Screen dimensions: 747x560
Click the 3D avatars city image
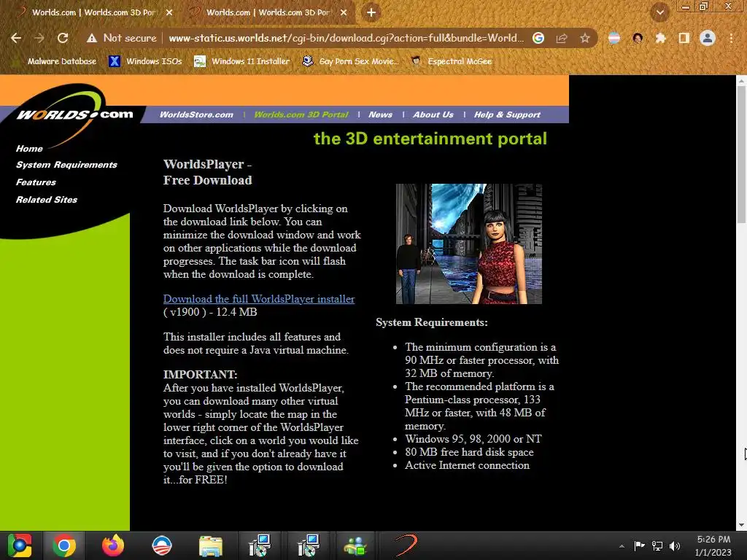[469, 244]
